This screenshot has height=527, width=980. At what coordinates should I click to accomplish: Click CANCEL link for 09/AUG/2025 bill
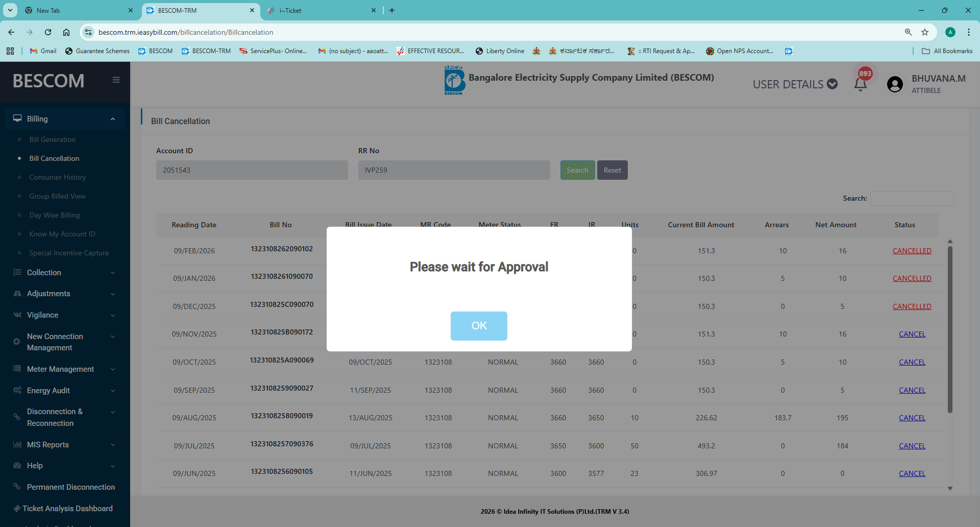point(912,418)
